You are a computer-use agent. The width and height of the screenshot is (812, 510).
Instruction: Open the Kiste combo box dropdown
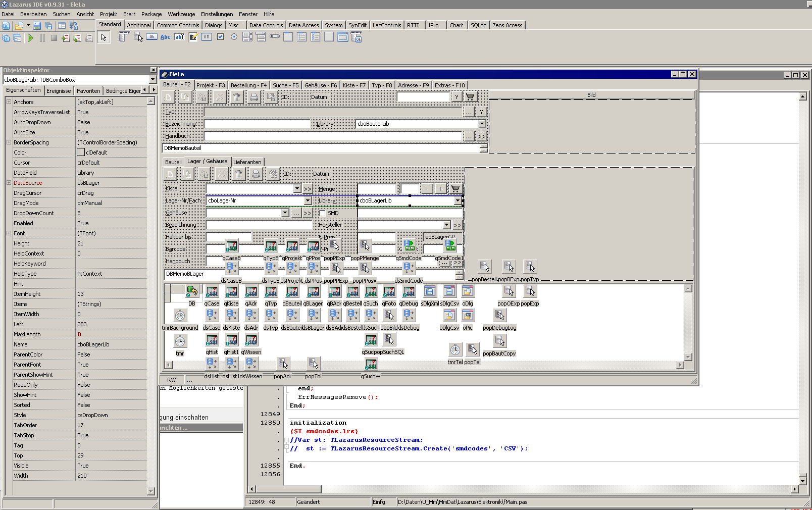pos(297,189)
